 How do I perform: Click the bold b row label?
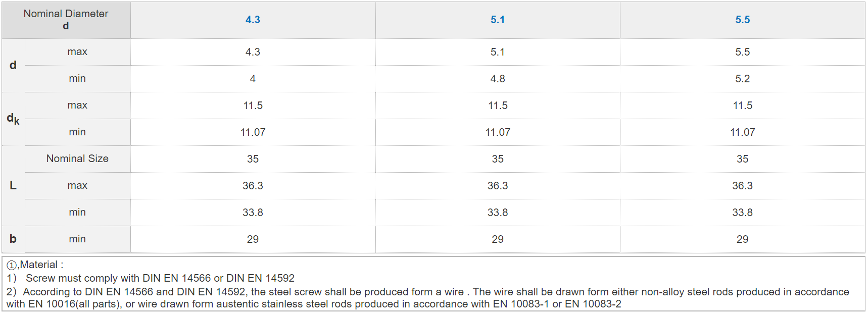pos(13,239)
